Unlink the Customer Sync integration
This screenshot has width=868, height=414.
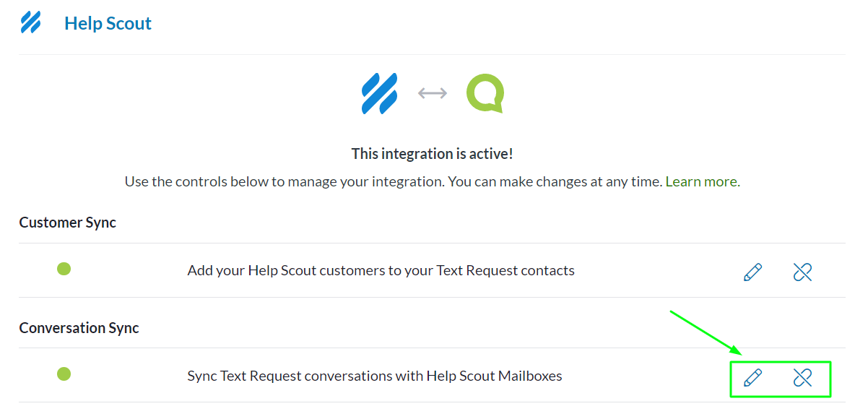tap(802, 272)
